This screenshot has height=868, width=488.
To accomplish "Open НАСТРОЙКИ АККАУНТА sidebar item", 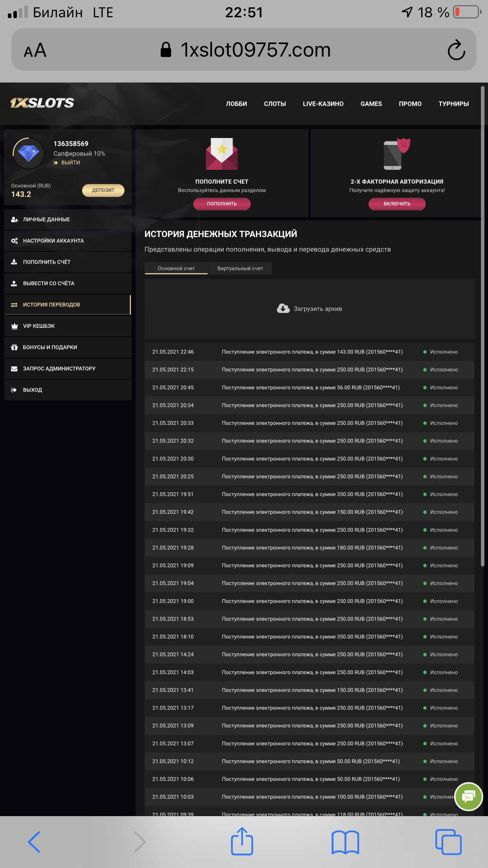I will click(68, 241).
